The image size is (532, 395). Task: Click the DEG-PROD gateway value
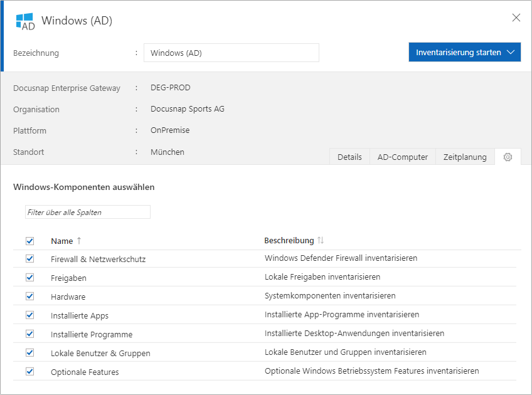170,88
